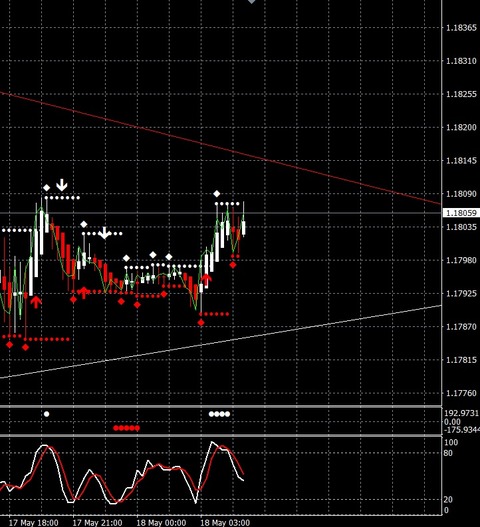Image resolution: width=480 pixels, height=527 pixels.
Task: Click the price label 1.17815
Action: (461, 360)
